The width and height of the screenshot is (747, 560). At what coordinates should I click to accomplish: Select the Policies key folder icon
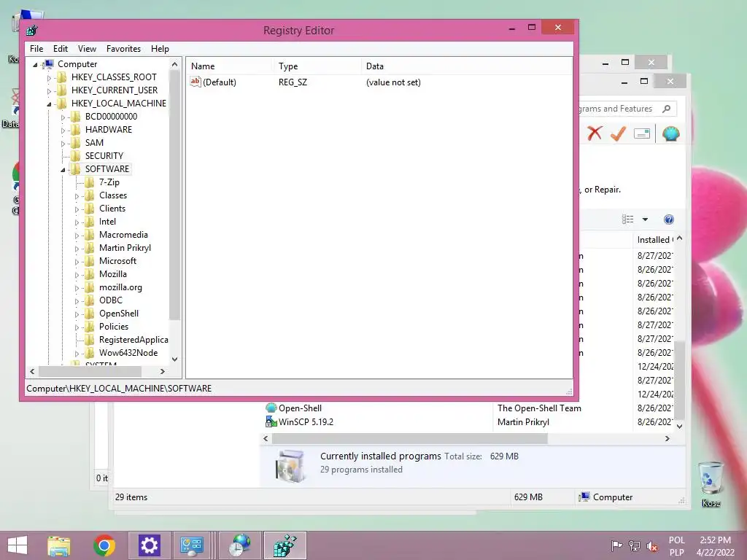click(90, 326)
